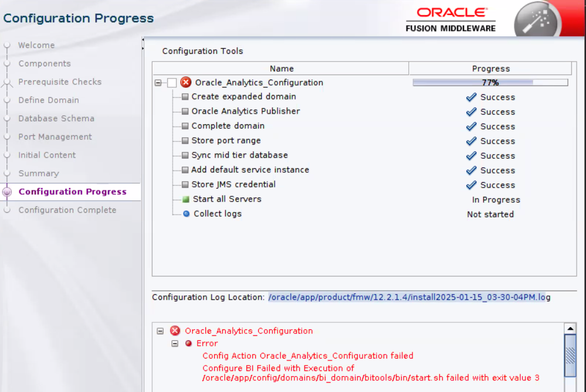Click the success checkmark for Add default service instance
The height and width of the screenshot is (392, 586).
pyautogui.click(x=471, y=171)
